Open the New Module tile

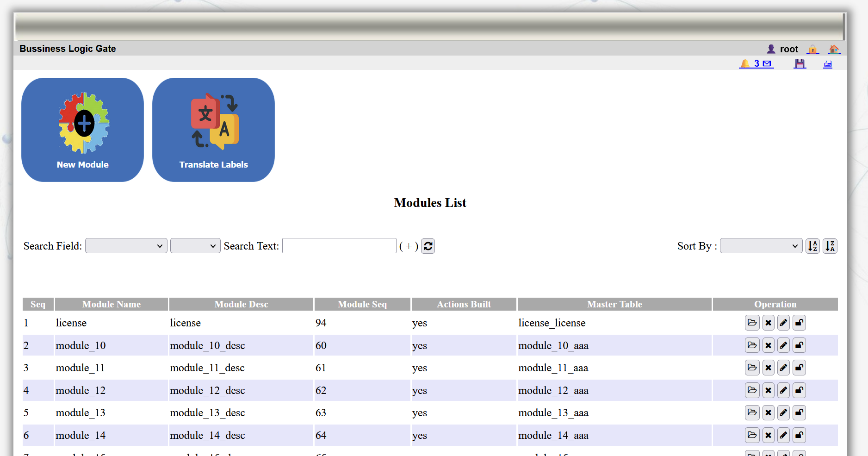coord(82,130)
